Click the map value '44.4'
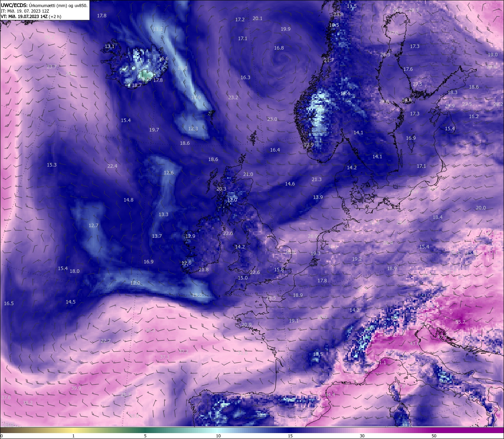The width and height of the screenshot is (504, 439). coord(330,395)
